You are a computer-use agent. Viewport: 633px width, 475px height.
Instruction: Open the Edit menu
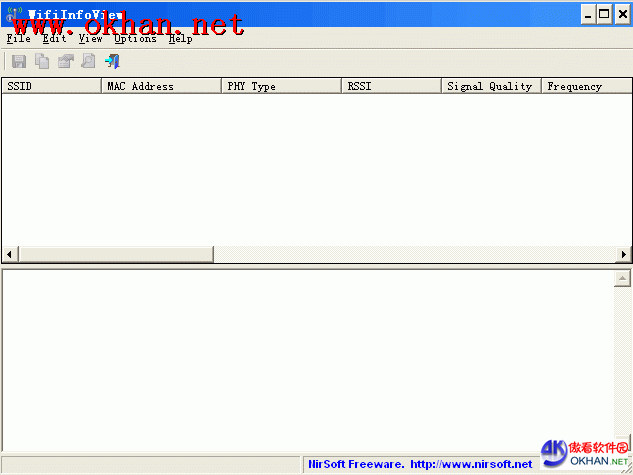click(54, 39)
